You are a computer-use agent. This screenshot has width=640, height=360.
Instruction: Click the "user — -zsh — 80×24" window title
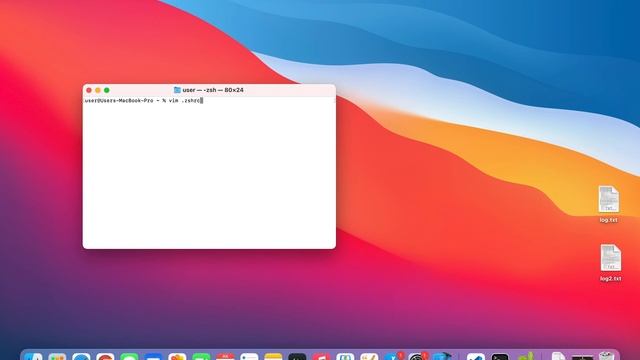(213, 90)
